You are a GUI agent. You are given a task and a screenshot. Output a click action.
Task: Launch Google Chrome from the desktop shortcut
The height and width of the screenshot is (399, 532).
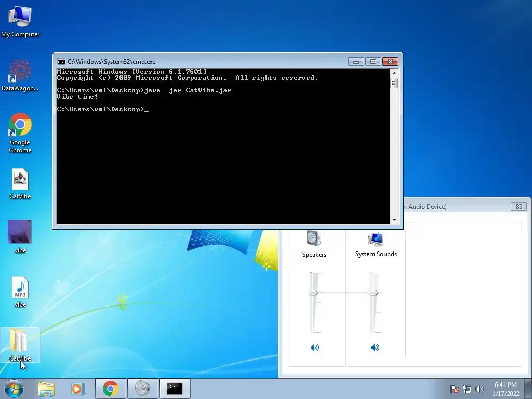[x=20, y=133]
